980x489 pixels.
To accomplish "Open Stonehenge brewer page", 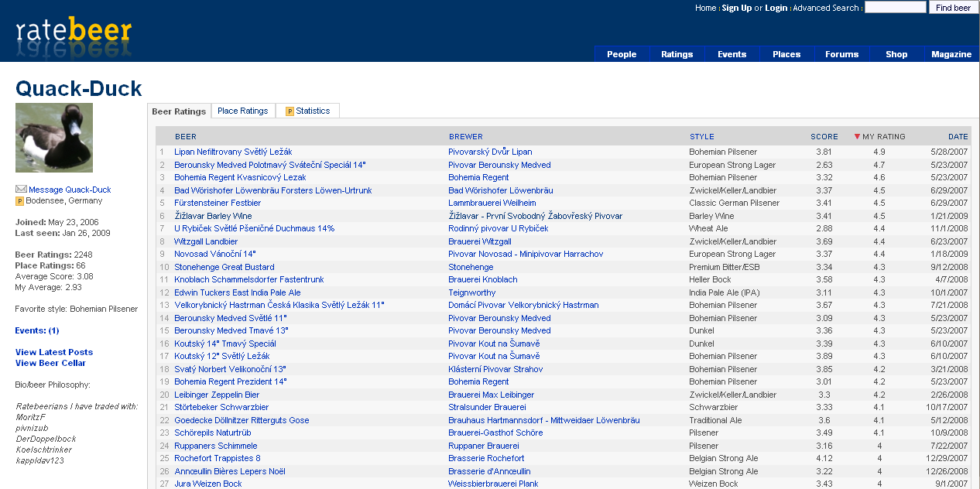I will tap(471, 267).
